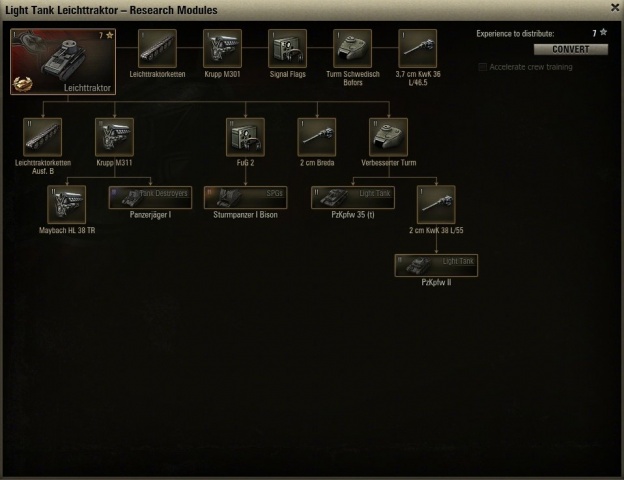Close the Research Modules window
This screenshot has height=480, width=624.
(x=615, y=8)
